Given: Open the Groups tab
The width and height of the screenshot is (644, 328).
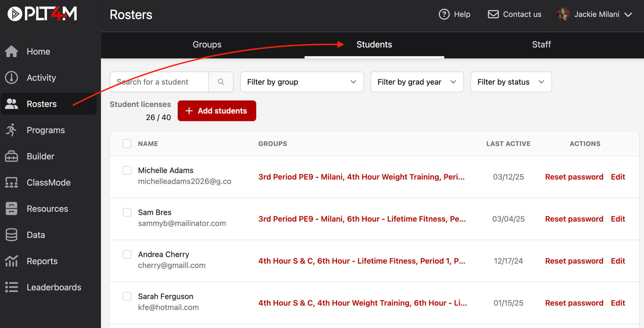Looking at the screenshot, I should pyautogui.click(x=207, y=44).
